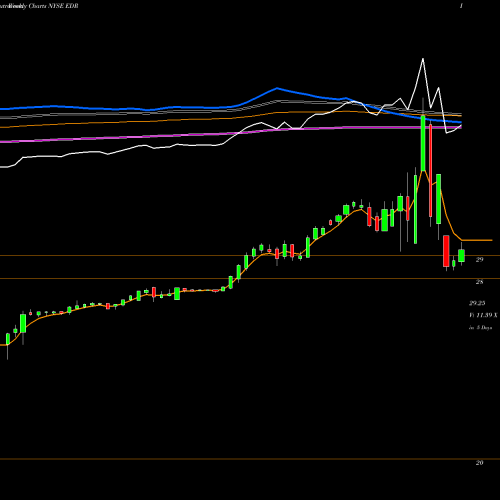Viewport: 500px width, 500px height.
Task: Click the 'Charts NYSE EDR' chart title
Action: pos(54,6)
